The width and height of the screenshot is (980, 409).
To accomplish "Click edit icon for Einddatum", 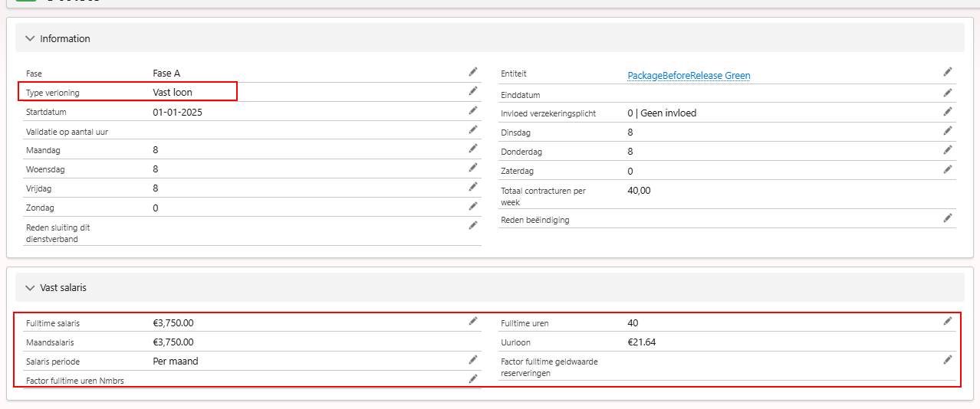I will coord(948,93).
